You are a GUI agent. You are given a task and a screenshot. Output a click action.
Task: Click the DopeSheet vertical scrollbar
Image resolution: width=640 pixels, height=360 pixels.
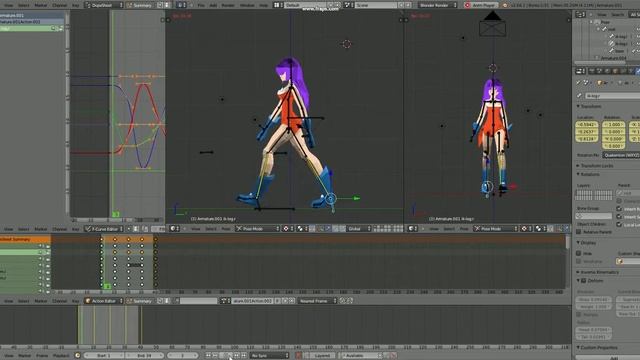[x=567, y=242]
